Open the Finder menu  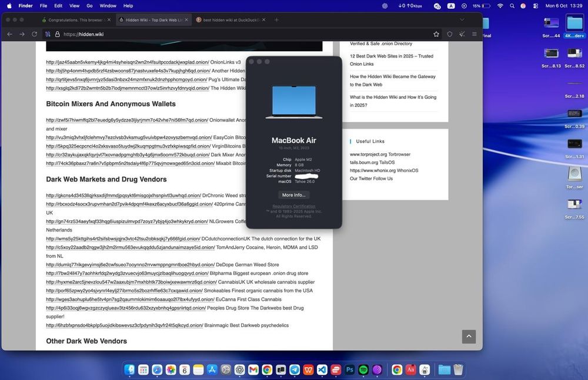coord(25,6)
